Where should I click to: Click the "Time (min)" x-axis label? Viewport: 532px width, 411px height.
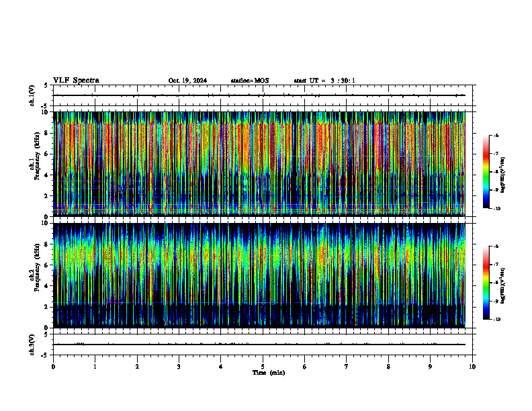[269, 373]
